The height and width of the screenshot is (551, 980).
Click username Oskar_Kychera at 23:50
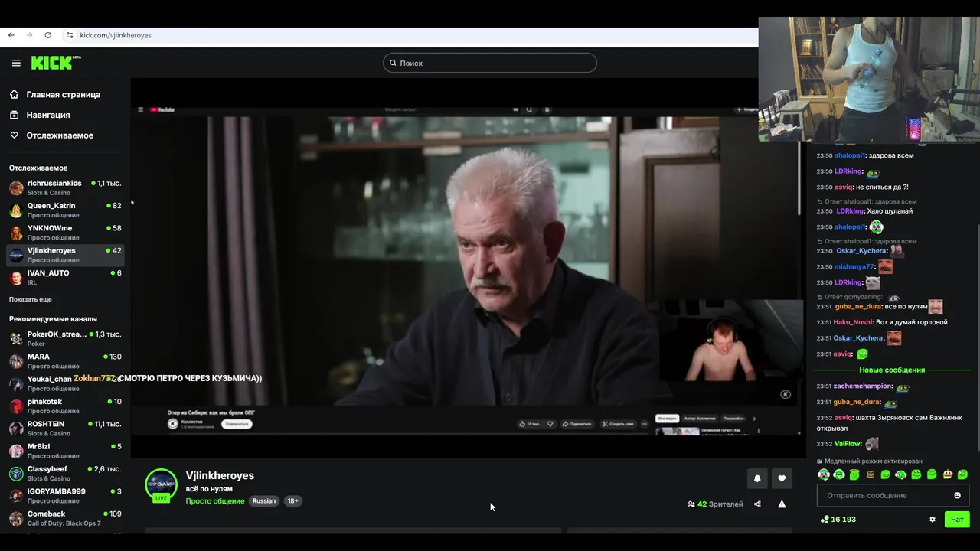coord(861,251)
